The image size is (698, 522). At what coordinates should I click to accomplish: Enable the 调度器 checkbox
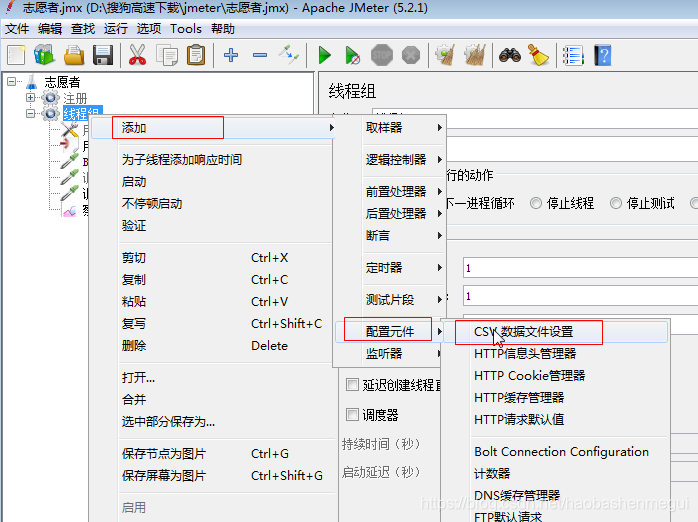352,415
